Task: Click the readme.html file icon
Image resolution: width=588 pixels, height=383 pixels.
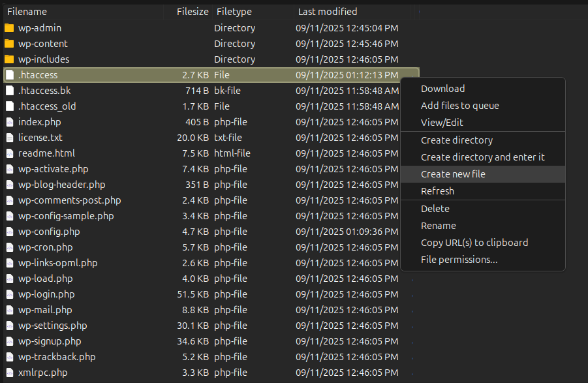Action: (x=10, y=153)
